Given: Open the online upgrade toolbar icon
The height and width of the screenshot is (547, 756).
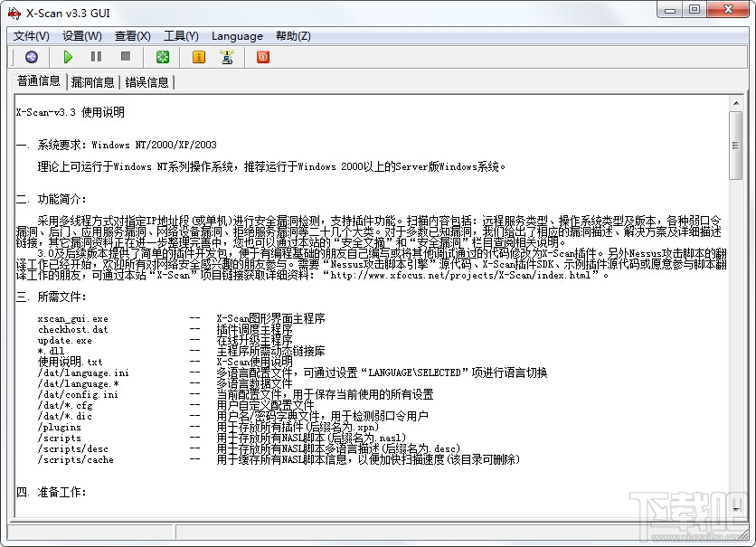Looking at the screenshot, I should [227, 57].
